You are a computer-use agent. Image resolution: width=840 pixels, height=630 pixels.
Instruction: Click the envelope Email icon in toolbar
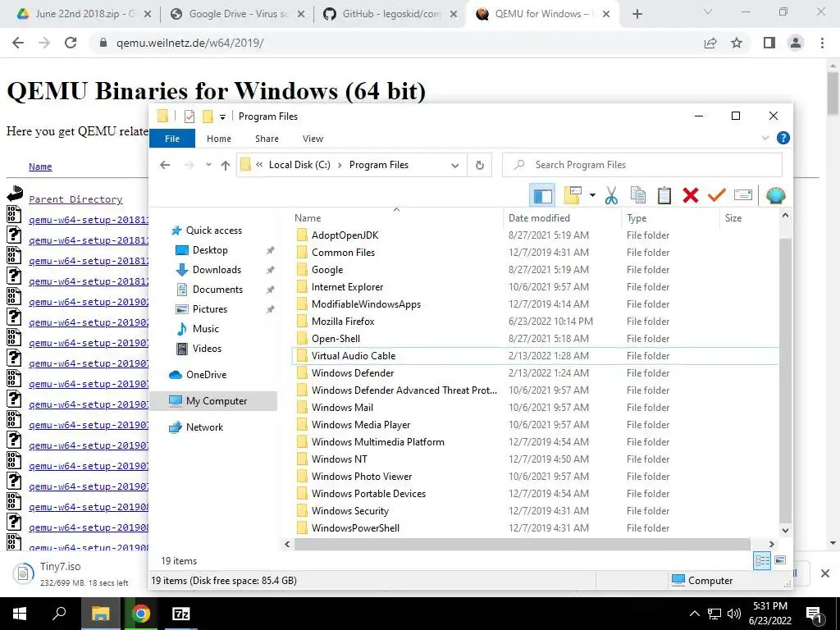[x=743, y=195]
